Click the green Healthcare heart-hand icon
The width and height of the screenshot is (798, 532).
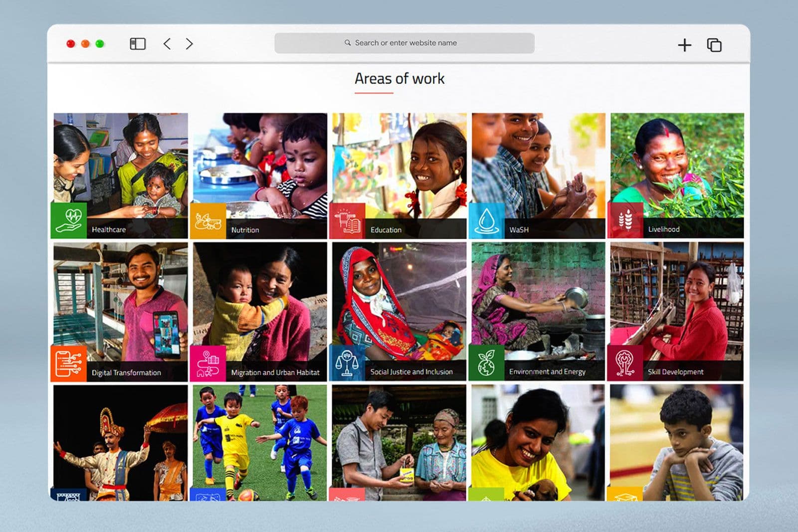tap(69, 220)
